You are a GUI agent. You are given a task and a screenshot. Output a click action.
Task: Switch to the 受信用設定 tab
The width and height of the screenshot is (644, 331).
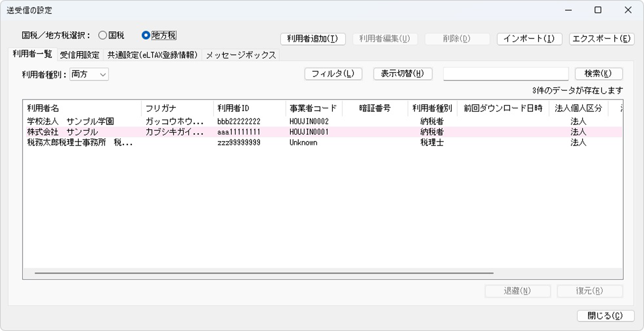click(x=79, y=55)
